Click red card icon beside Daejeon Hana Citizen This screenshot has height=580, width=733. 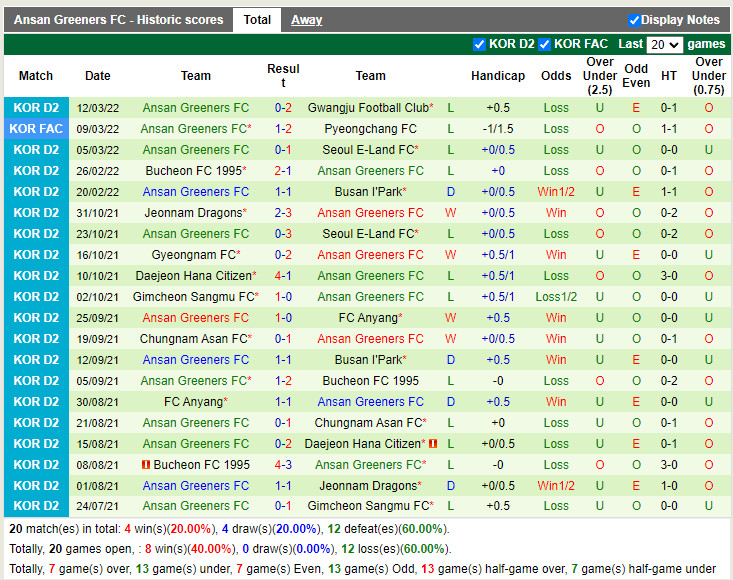(x=434, y=444)
